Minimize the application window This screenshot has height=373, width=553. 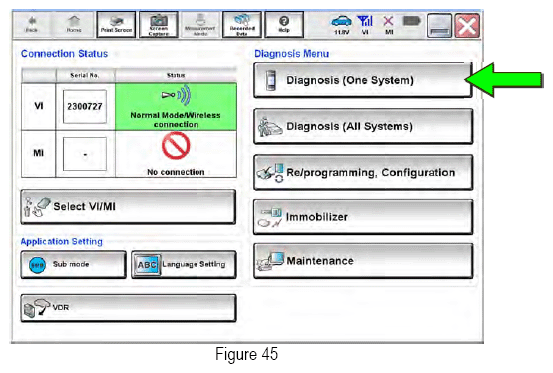pyautogui.click(x=439, y=25)
